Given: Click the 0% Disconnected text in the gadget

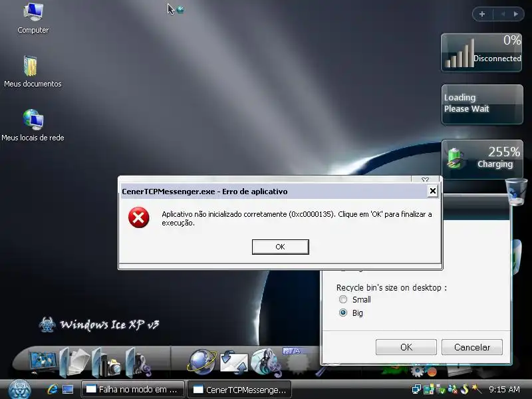Looking at the screenshot, I should click(x=497, y=49).
